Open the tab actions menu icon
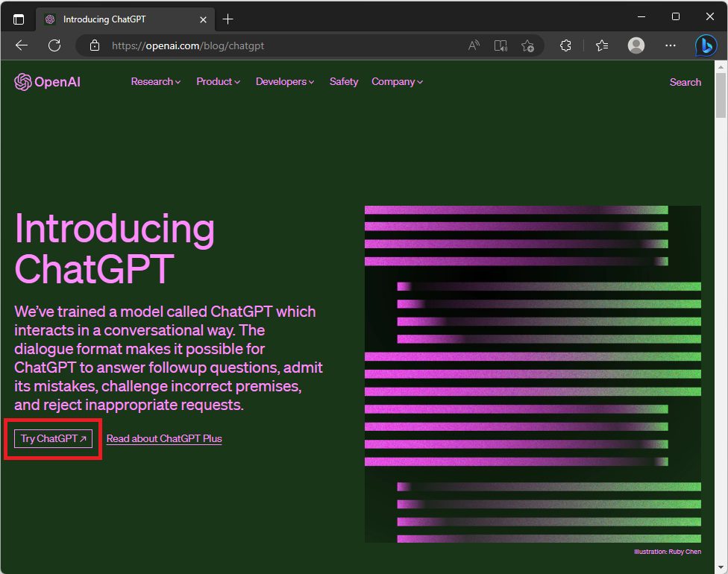Image resolution: width=728 pixels, height=574 pixels. click(x=19, y=19)
